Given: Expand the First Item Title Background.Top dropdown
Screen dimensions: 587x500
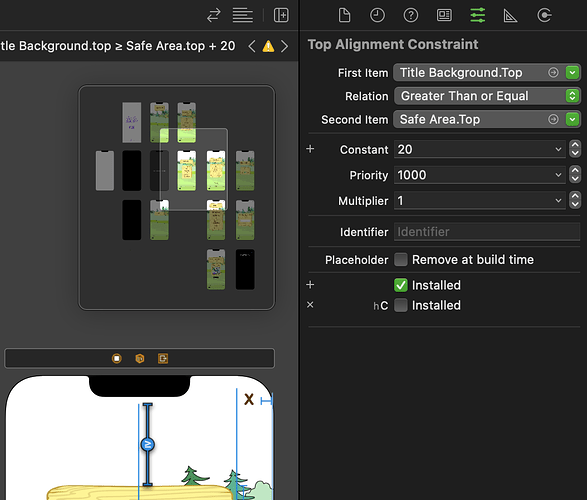Looking at the screenshot, I should click(572, 73).
